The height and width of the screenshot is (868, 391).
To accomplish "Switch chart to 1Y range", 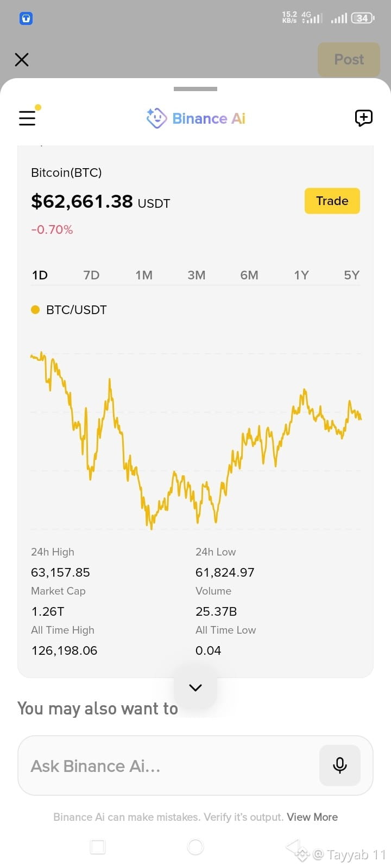I will [301, 275].
